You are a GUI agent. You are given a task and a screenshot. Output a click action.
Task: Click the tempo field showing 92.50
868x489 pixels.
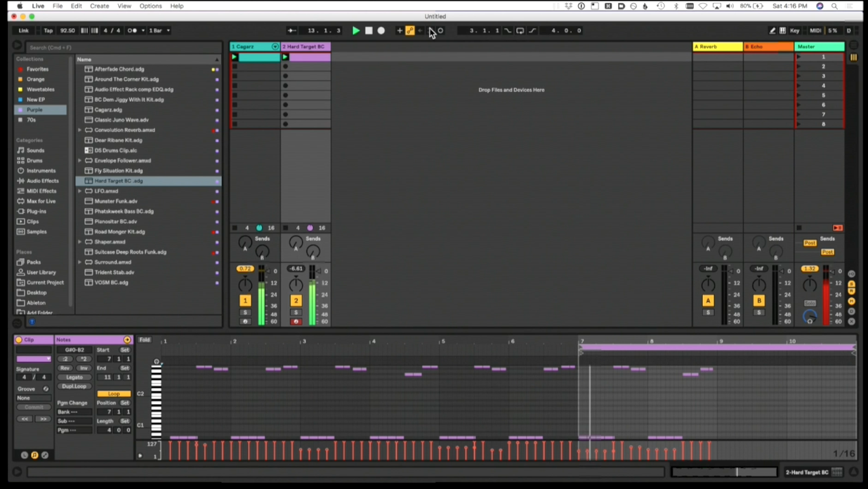67,31
